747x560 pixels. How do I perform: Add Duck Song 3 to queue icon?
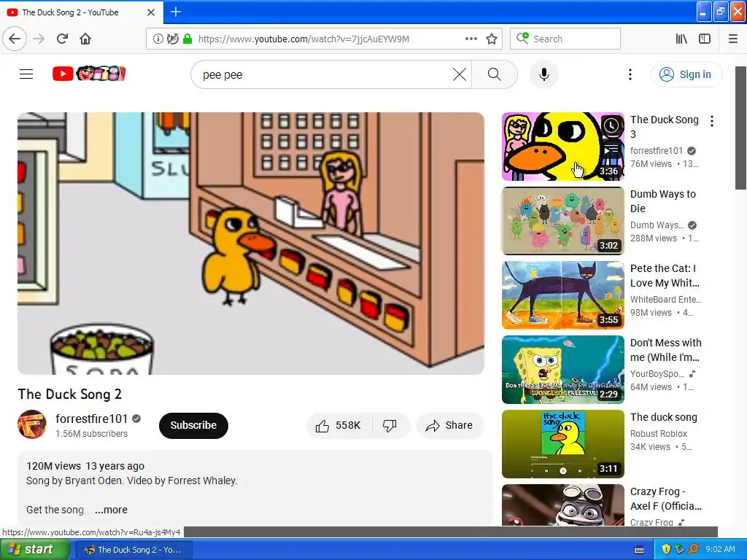[x=611, y=149]
